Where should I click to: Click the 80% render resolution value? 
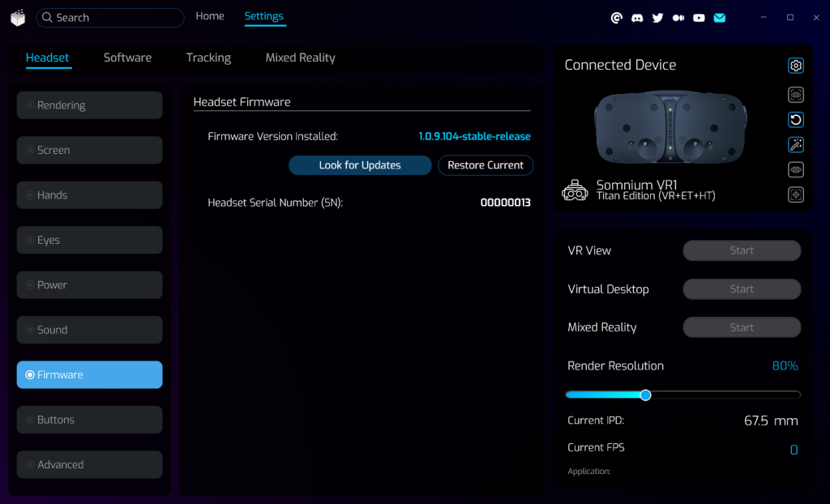click(x=785, y=365)
